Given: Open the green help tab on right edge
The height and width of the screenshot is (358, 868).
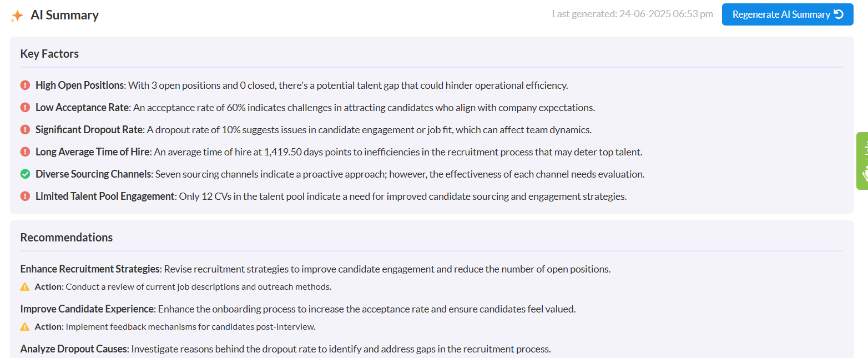Looking at the screenshot, I should [x=862, y=161].
